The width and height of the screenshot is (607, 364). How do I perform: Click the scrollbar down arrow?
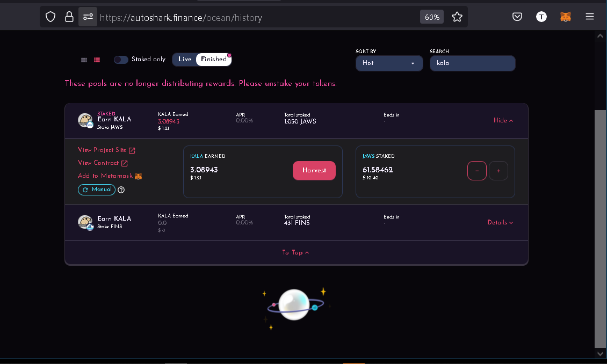pyautogui.click(x=600, y=354)
